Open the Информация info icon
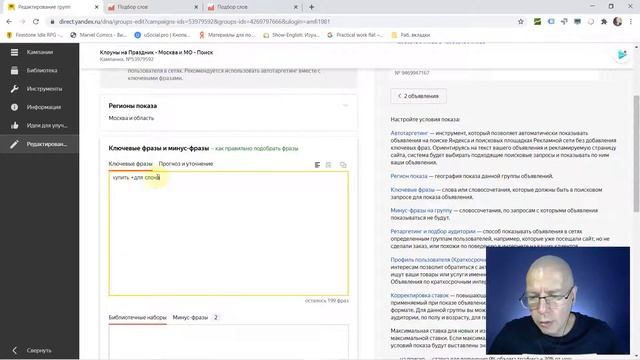 click(x=14, y=107)
